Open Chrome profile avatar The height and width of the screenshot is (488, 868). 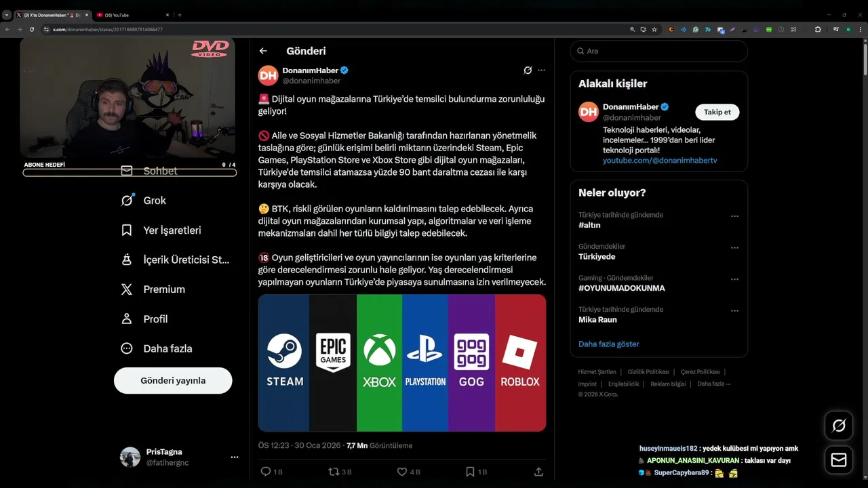click(x=848, y=30)
